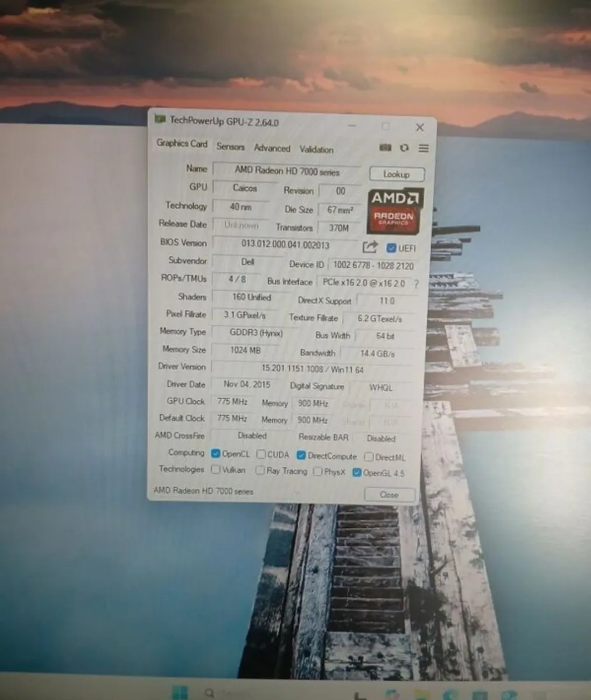This screenshot has width=591, height=700.
Task: Click the Device ID field value
Action: point(373,265)
